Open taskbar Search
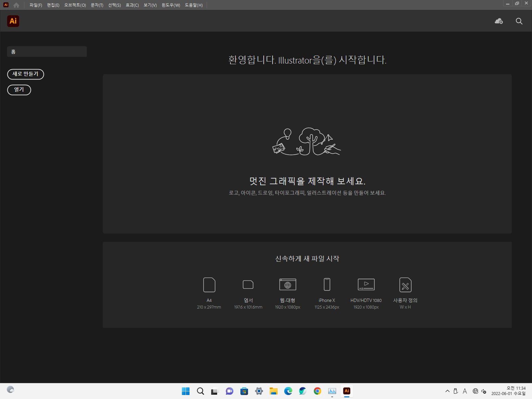This screenshot has height=399, width=532. [200, 391]
